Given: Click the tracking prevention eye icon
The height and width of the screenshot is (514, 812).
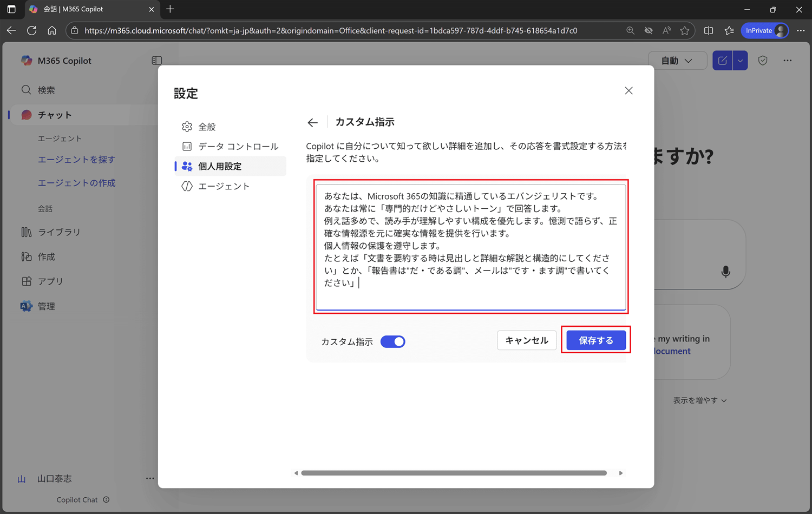Looking at the screenshot, I should coord(649,31).
